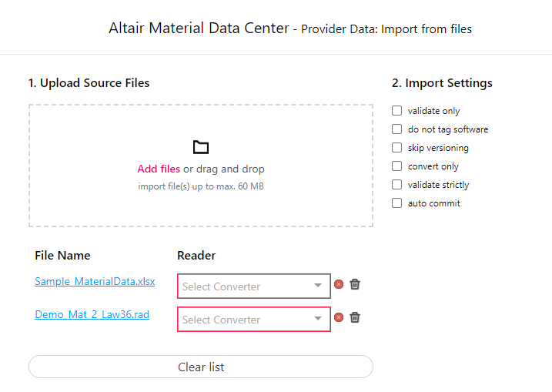Open converter dropdown for Sample_MaterialData.xlsx
Screen dimensions: 552x392
[246, 286]
